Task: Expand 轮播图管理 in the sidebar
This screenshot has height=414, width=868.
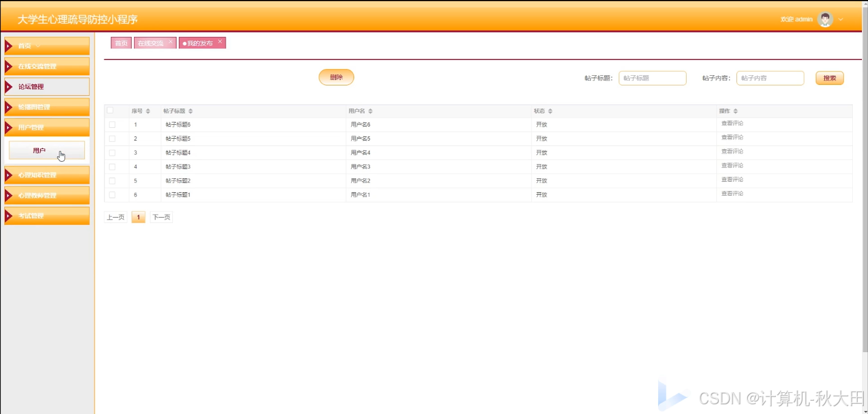Action: pyautogui.click(x=47, y=107)
